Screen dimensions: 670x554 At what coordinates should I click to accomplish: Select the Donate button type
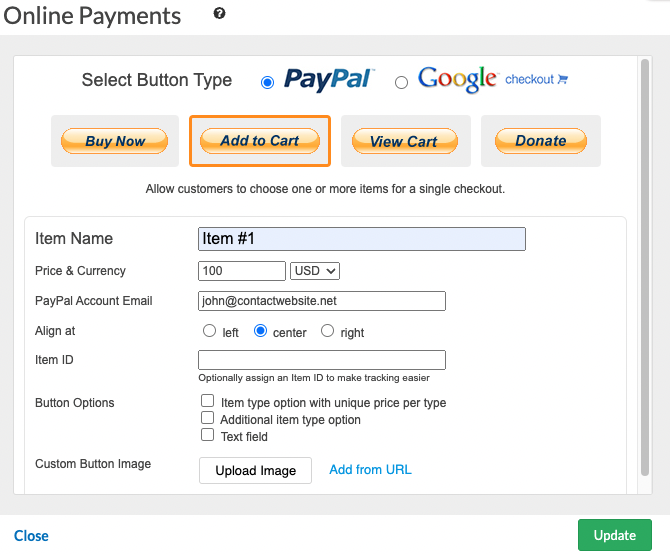pyautogui.click(x=541, y=141)
